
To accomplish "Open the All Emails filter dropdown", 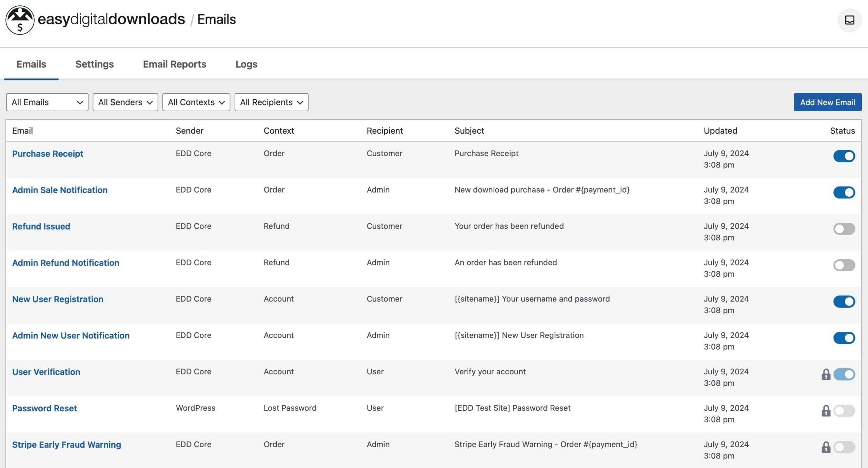I will pyautogui.click(x=47, y=102).
